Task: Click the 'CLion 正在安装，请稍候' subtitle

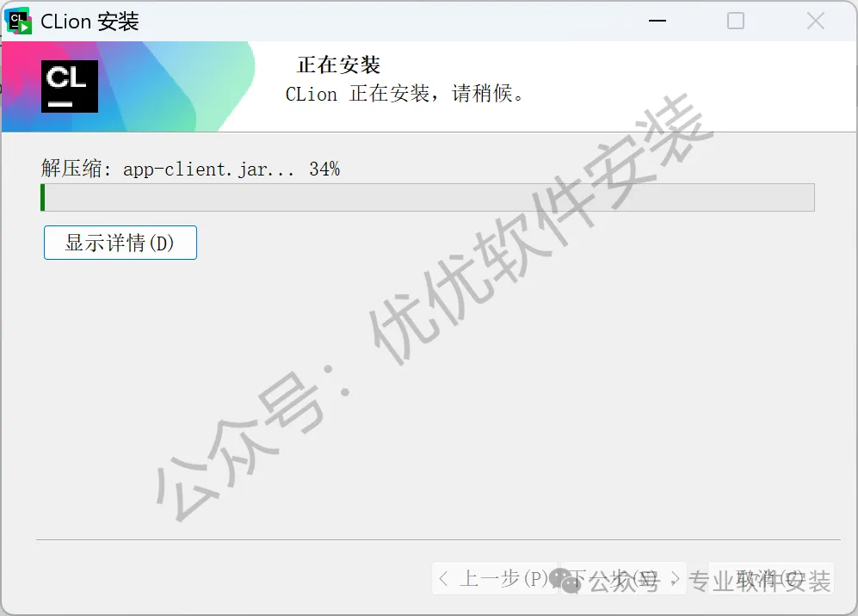Action: click(x=404, y=94)
